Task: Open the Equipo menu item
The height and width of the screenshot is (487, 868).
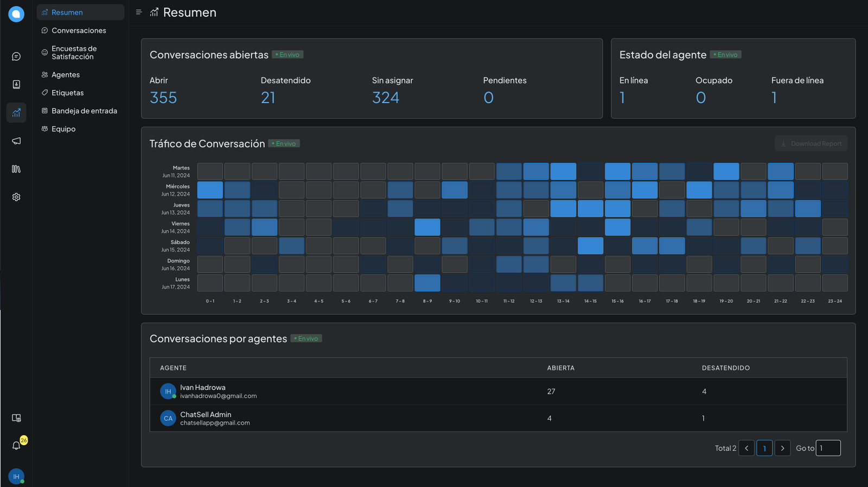Action: tap(80, 129)
